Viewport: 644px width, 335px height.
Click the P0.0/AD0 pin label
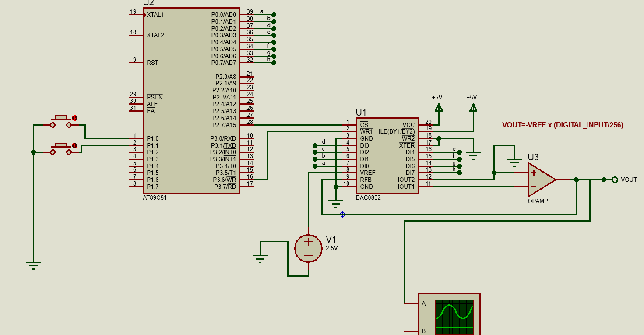point(224,14)
